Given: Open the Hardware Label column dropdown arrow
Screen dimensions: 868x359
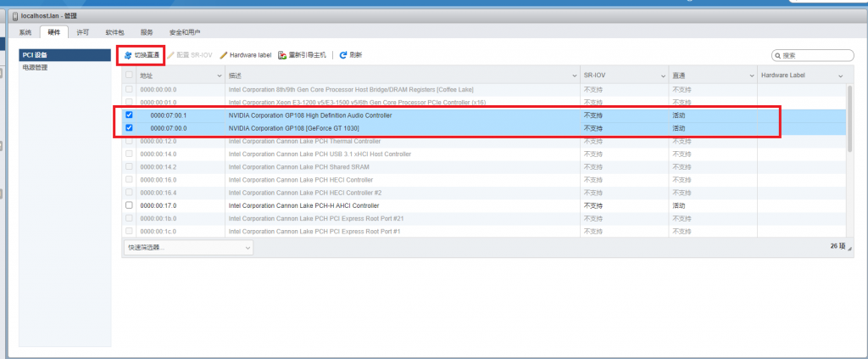Looking at the screenshot, I should 840,76.
